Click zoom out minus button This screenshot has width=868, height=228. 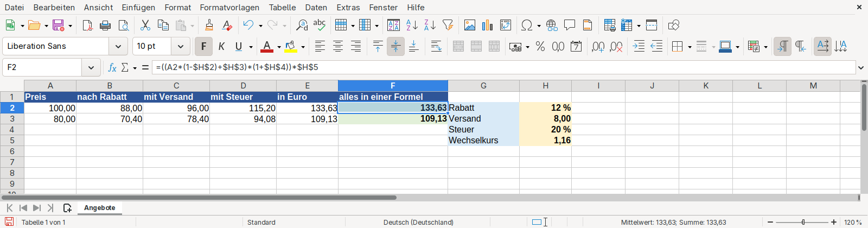pyautogui.click(x=770, y=222)
